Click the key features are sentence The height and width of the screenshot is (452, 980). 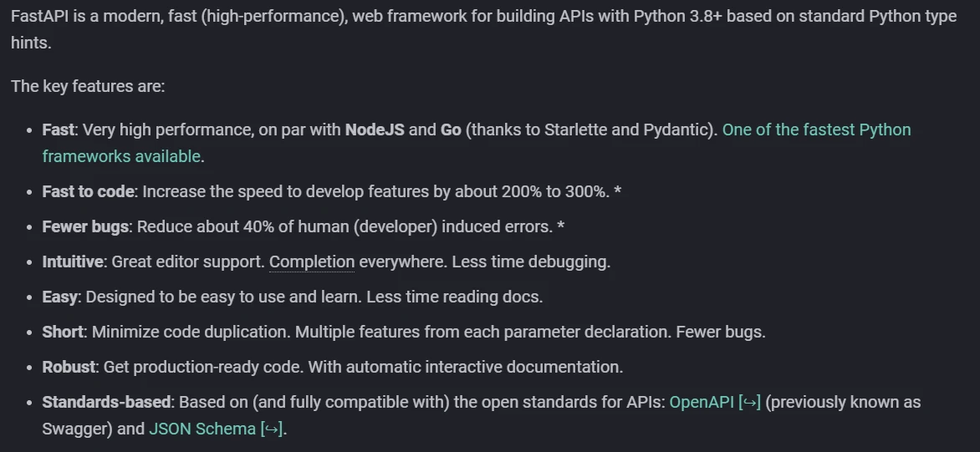tap(88, 86)
